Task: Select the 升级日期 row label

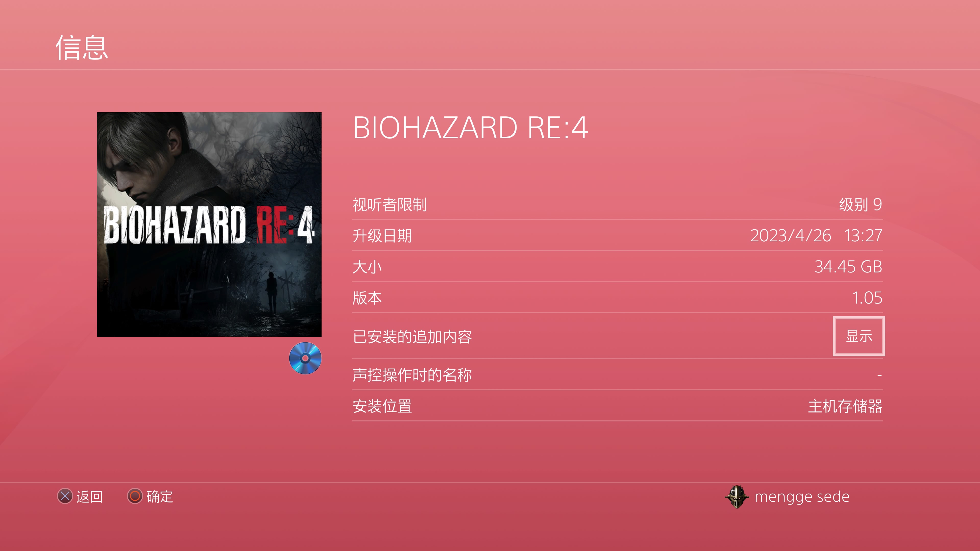Action: [x=382, y=236]
